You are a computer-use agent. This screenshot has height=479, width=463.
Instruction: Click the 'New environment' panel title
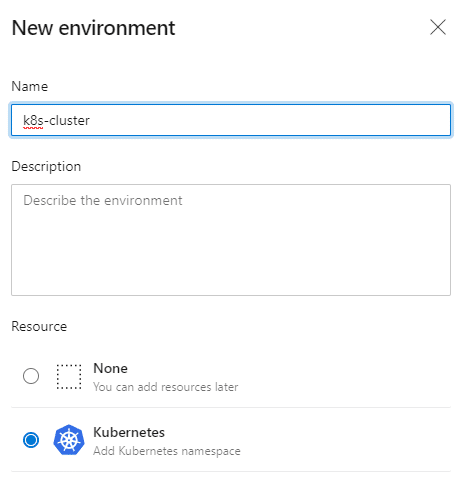[93, 28]
